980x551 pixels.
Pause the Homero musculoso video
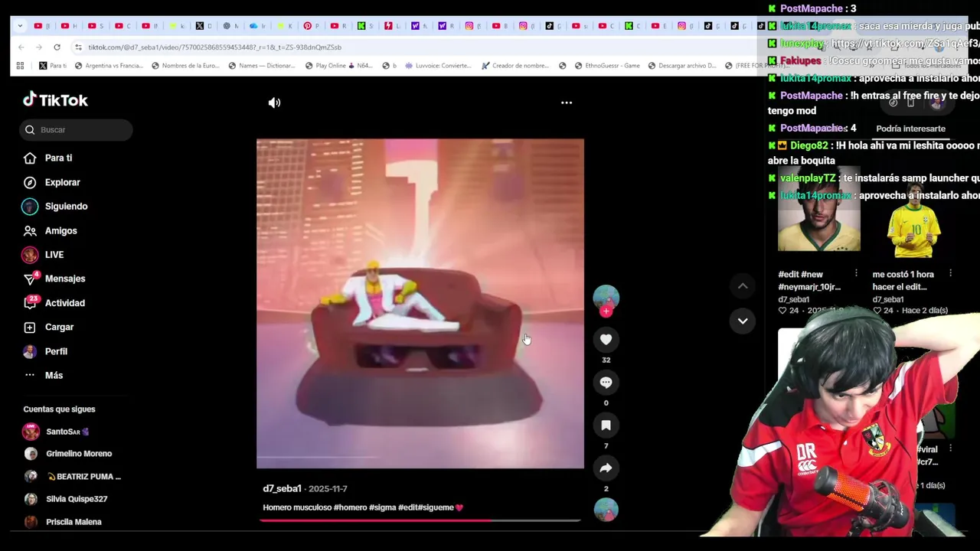(420, 303)
